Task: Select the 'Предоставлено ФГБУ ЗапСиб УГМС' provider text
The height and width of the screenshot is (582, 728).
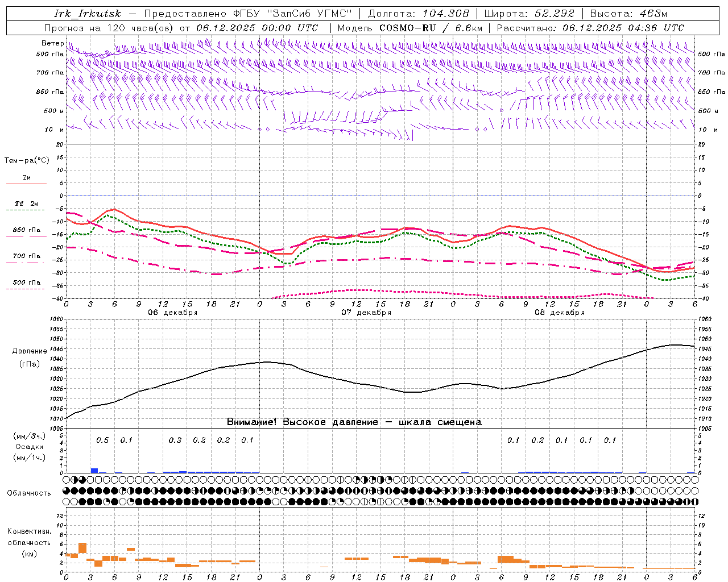Action: coord(248,14)
